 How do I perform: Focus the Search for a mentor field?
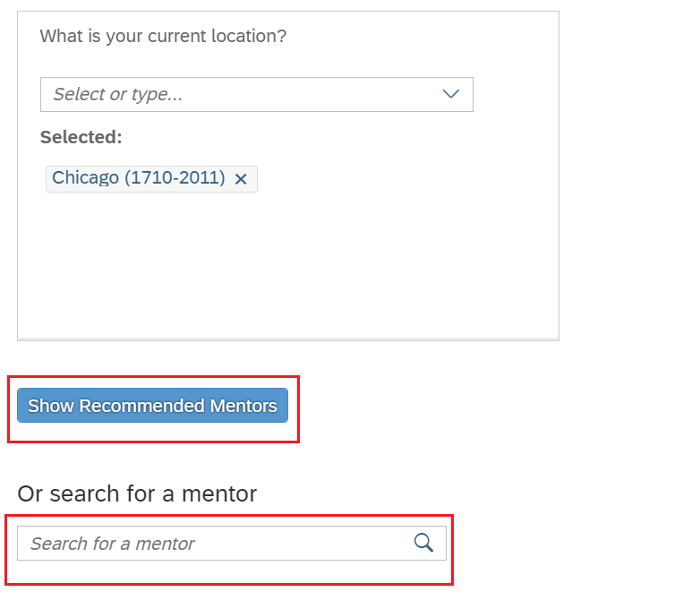coord(232,544)
